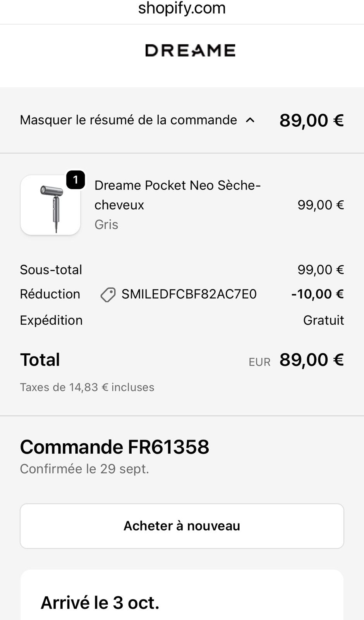The image size is (364, 620).
Task: Click the 'Gratuit' shipping value
Action: 323,320
